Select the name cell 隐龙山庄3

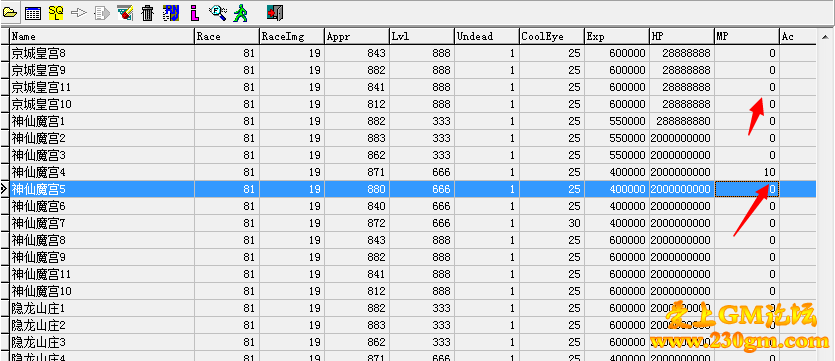102,342
